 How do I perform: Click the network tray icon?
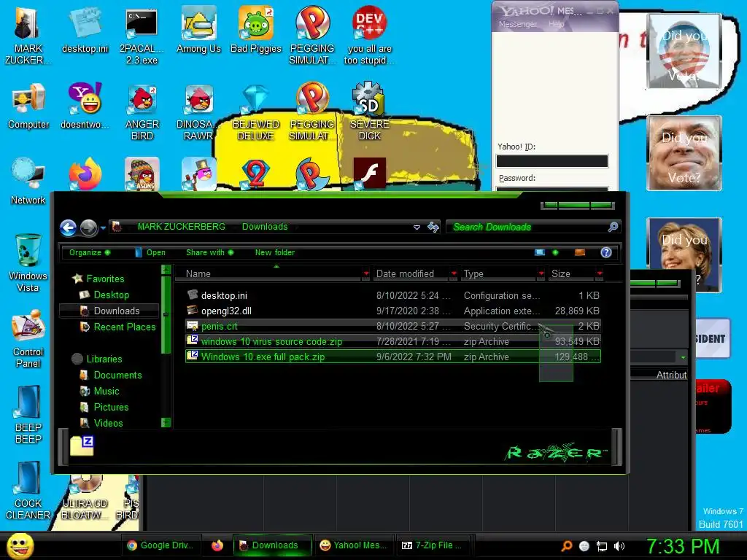(602, 546)
